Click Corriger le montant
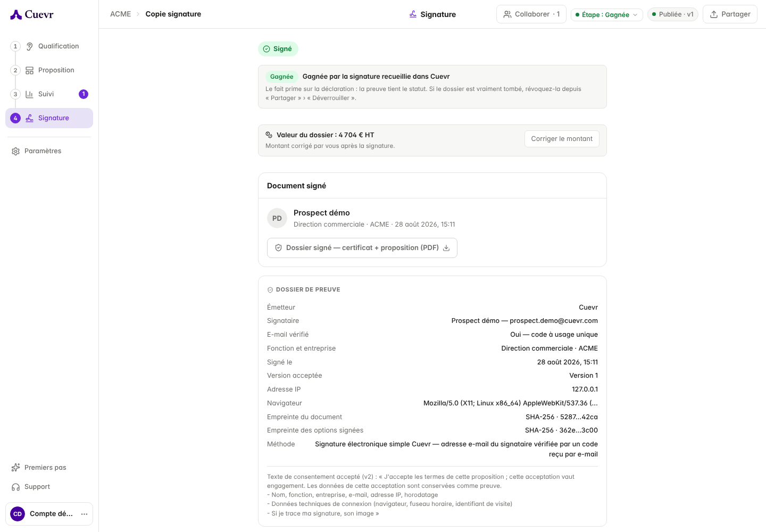766x532 pixels. coord(562,139)
